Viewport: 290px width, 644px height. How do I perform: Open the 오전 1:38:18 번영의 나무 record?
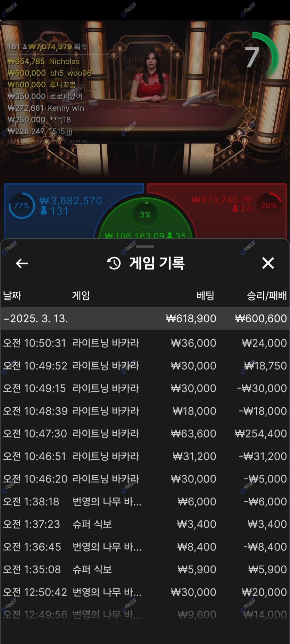pos(145,501)
